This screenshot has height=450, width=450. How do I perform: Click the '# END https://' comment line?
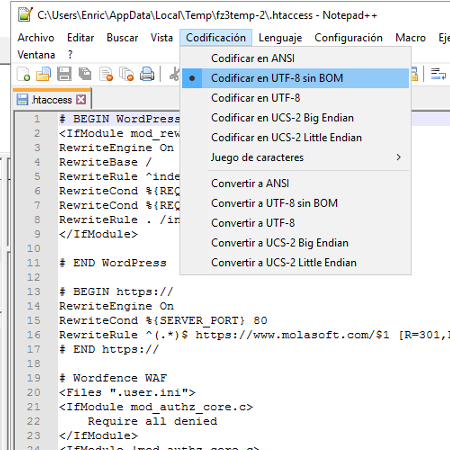109,349
